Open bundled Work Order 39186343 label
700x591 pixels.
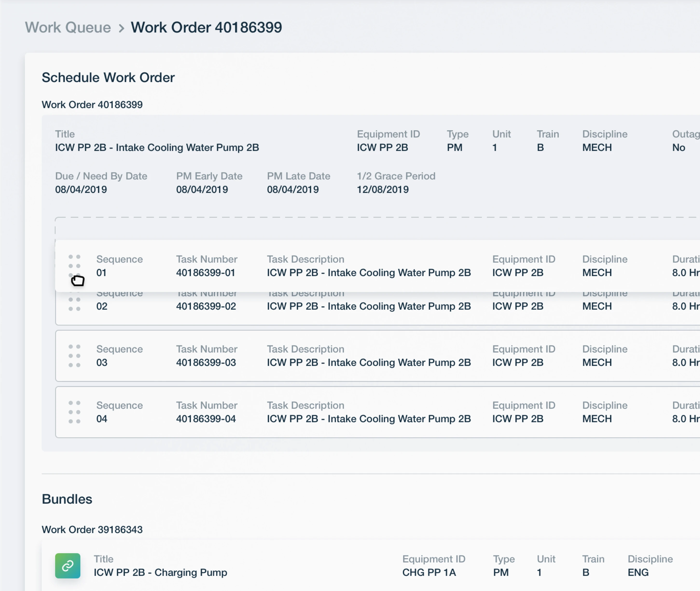pyautogui.click(x=92, y=530)
